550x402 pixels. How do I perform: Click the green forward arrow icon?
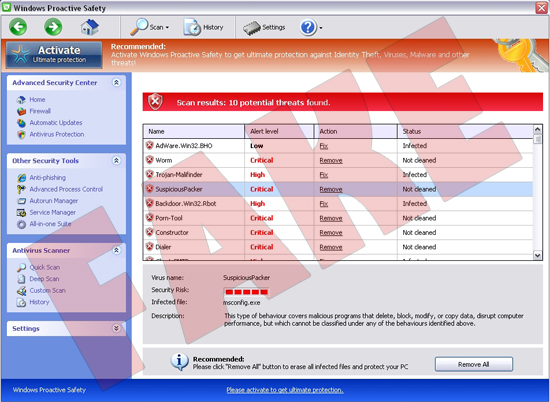tap(53, 27)
